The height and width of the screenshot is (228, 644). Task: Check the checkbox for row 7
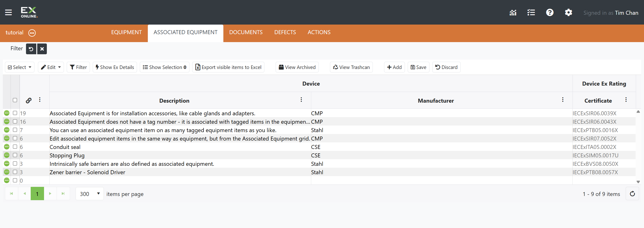pyautogui.click(x=15, y=130)
